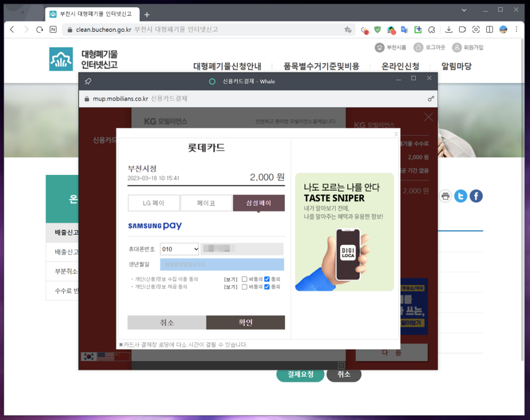Screen dimensions: 530x420
Task: Open 부천시홈 link icon
Action: 380,48
